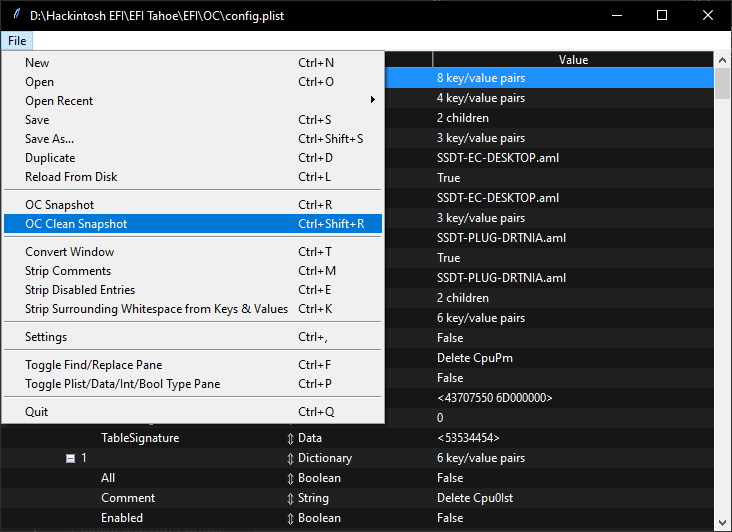The height and width of the screenshot is (532, 732).
Task: Open type dropdown for Enabled row
Action: (x=290, y=518)
